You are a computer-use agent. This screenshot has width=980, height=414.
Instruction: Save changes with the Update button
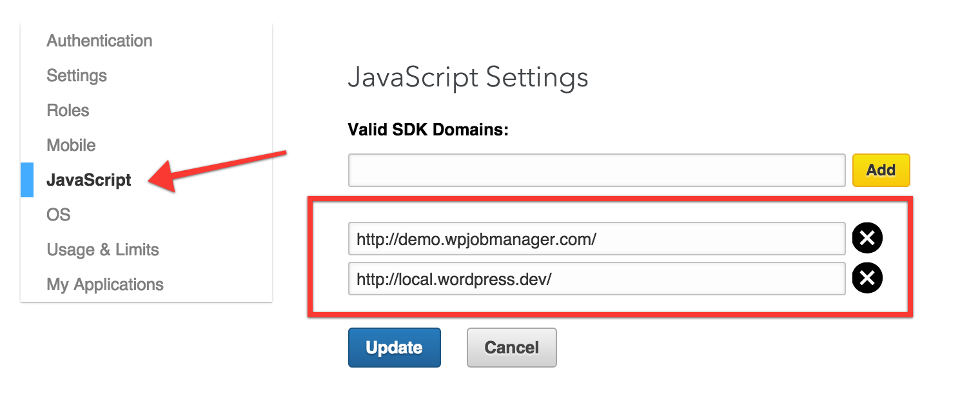pyautogui.click(x=394, y=348)
